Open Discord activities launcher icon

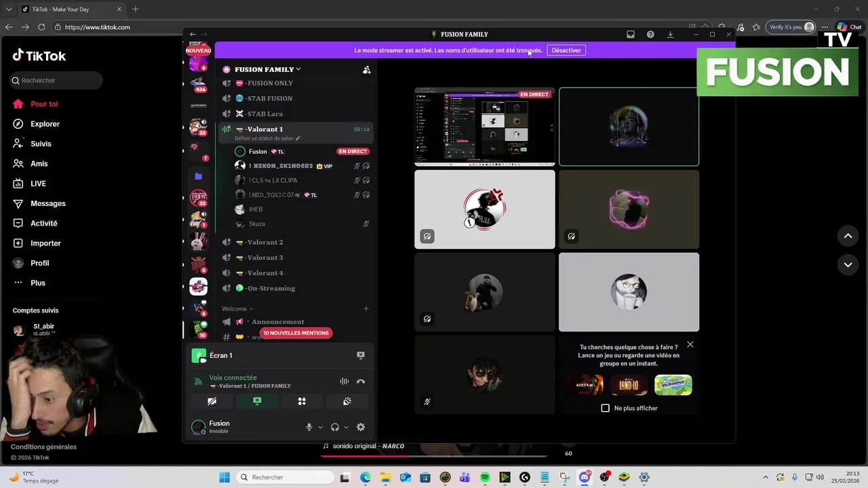click(x=302, y=401)
